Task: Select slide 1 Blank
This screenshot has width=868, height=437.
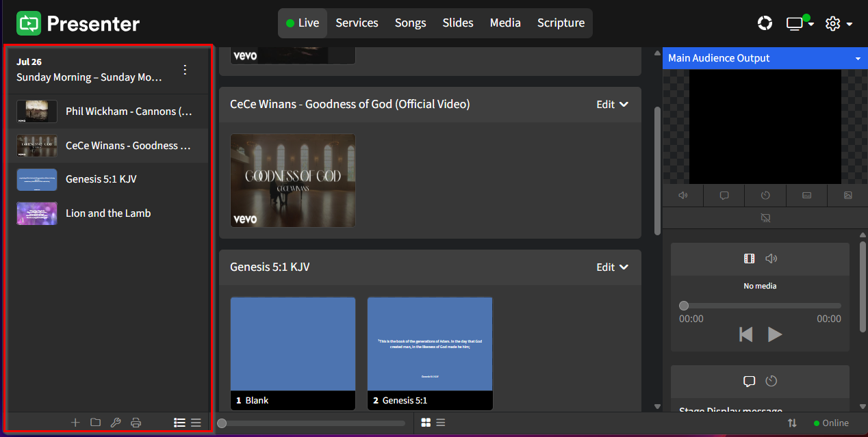Action: click(293, 354)
